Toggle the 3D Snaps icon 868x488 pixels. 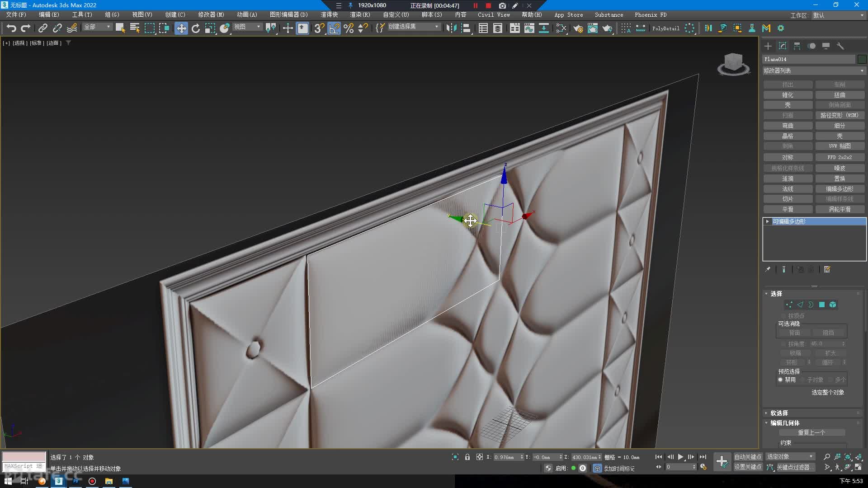(319, 28)
